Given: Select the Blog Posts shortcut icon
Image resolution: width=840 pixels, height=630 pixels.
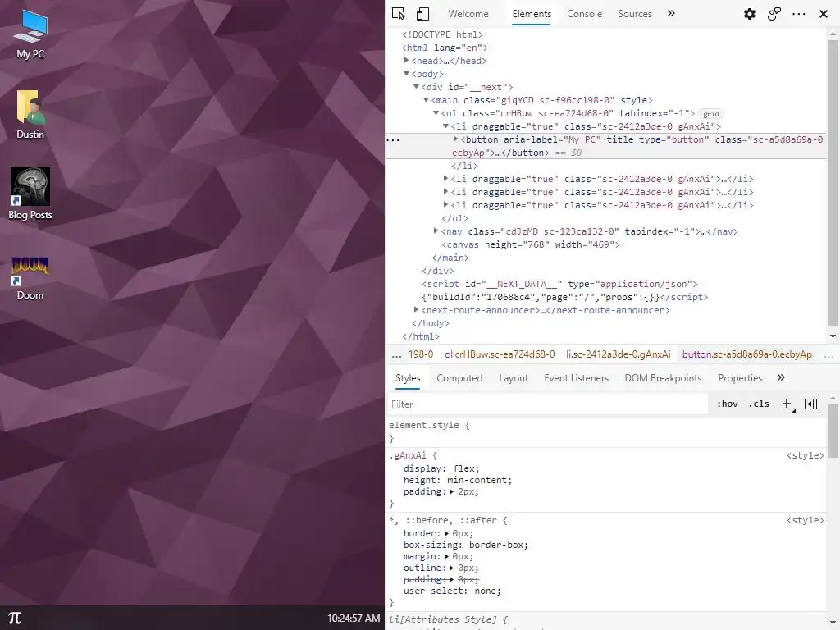Looking at the screenshot, I should click(x=30, y=194).
